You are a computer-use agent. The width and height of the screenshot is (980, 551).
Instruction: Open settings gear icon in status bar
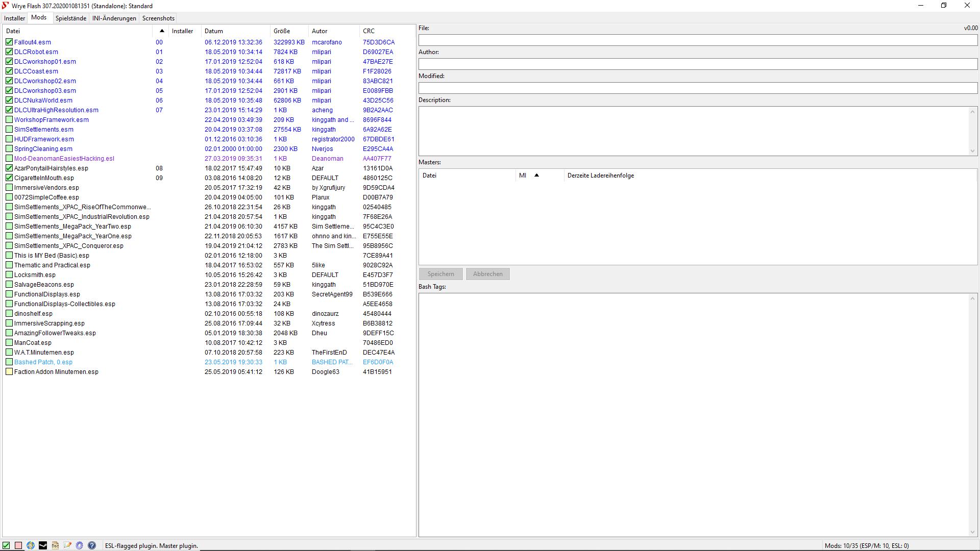80,545
